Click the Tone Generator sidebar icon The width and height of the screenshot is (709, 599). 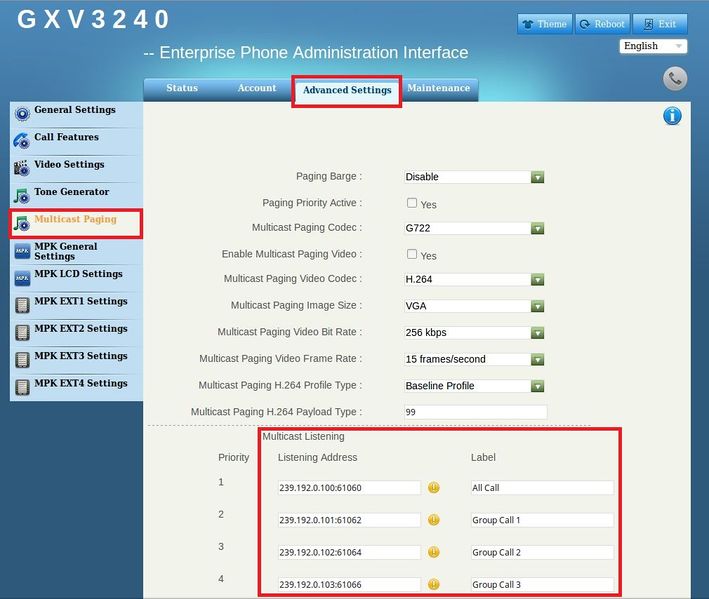tap(22, 196)
